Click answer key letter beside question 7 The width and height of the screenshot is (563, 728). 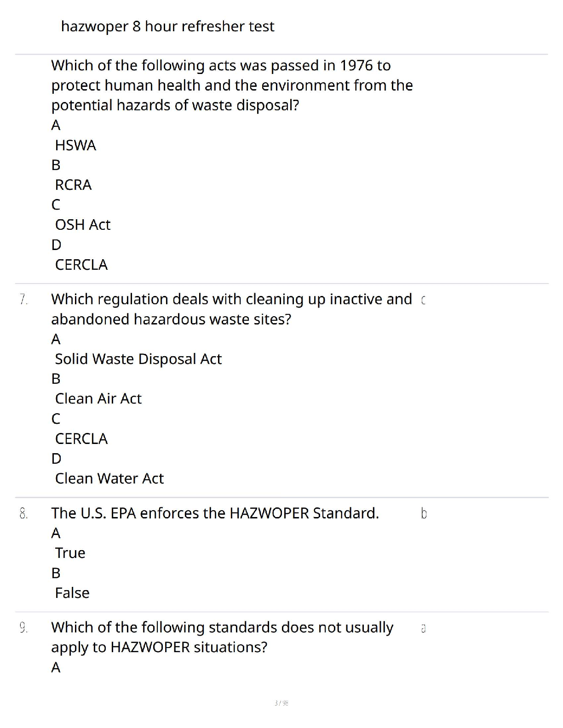(x=423, y=300)
